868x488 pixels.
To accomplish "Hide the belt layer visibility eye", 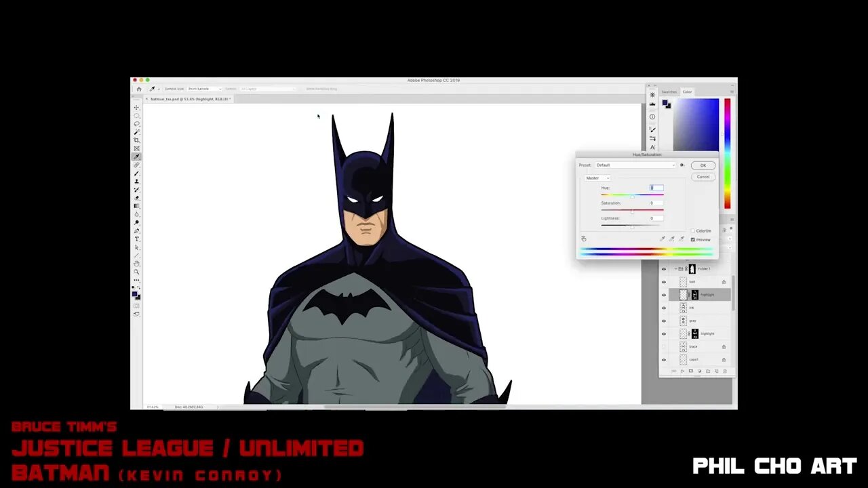I will point(664,282).
